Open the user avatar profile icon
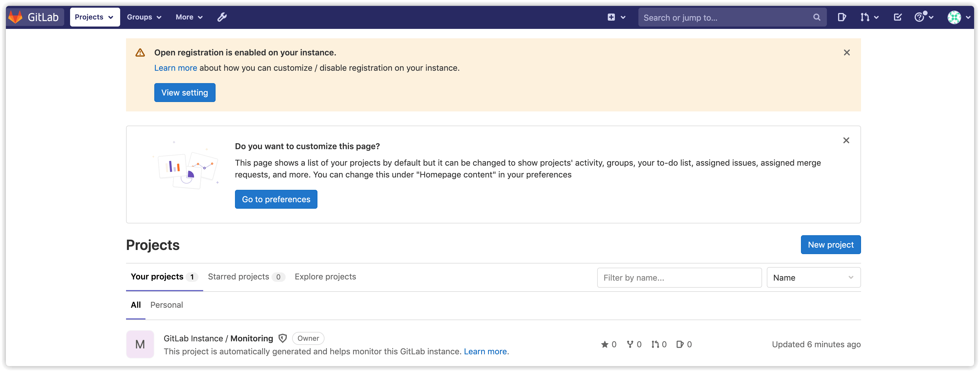This screenshot has width=980, height=372. pos(955,17)
